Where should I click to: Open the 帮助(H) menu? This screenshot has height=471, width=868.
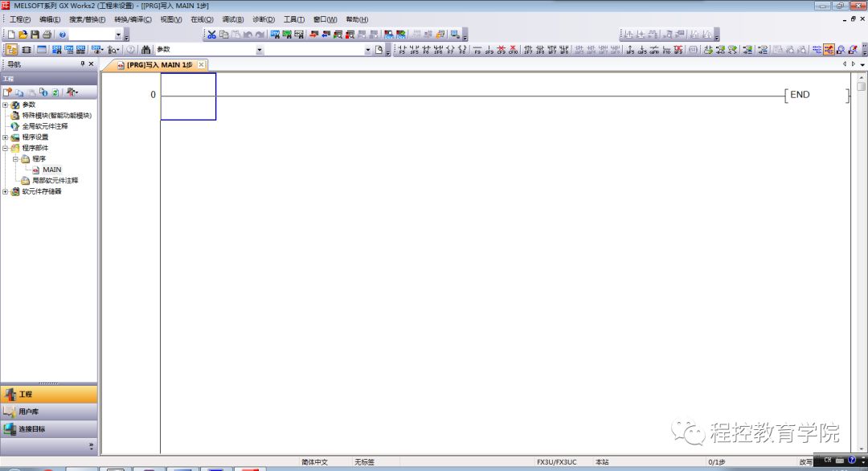click(357, 19)
